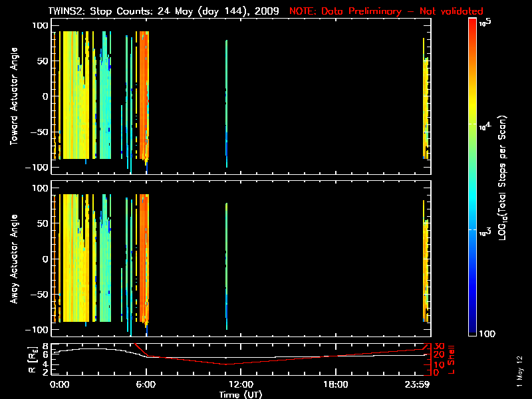The height and width of the screenshot is (399, 532).
Task: Click the 18:00 time tick label
Action: [335, 385]
